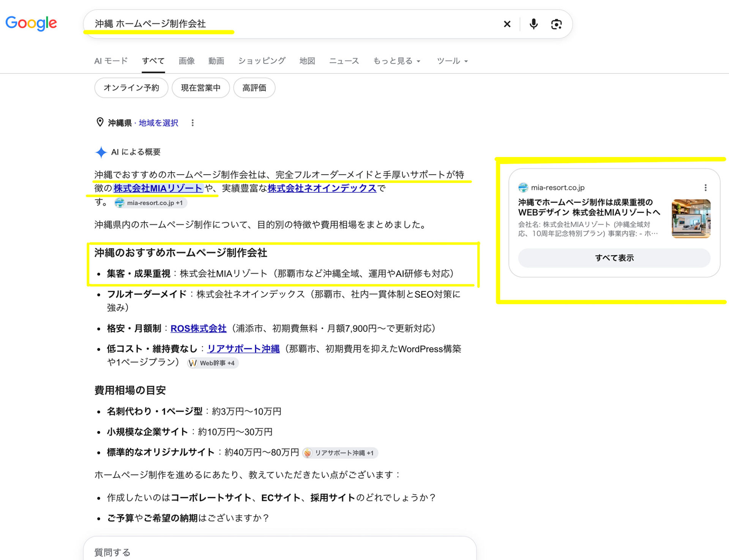Start voice search with the microphone icon
The image size is (729, 560).
point(533,24)
